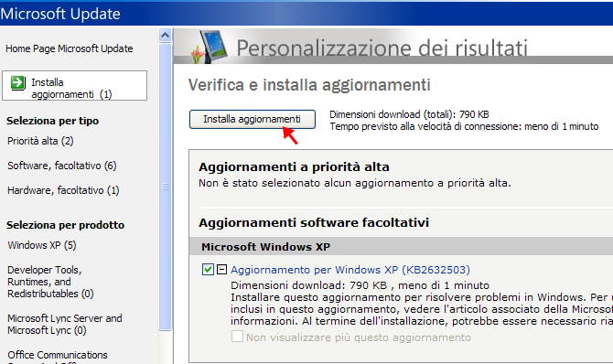Viewport: 613px width, 364px height.
Task: Click the 'Microsoft Update' title text
Action: (x=60, y=14)
